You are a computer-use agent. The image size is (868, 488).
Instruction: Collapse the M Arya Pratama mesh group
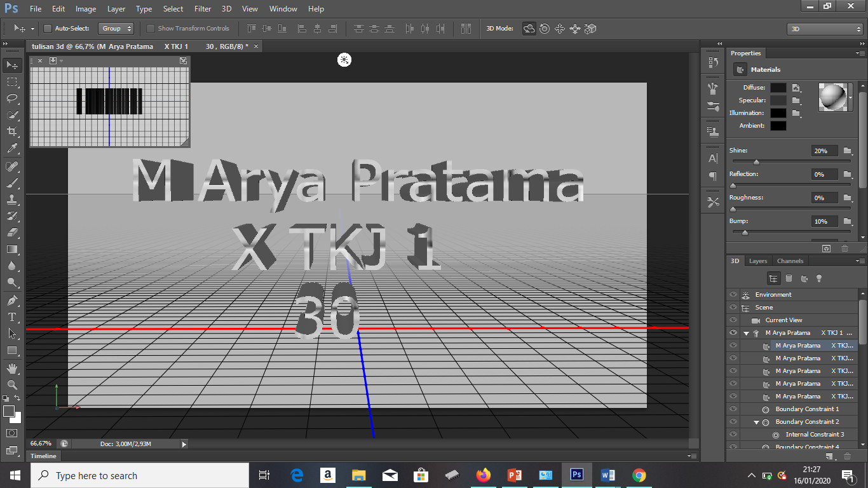[746, 332]
